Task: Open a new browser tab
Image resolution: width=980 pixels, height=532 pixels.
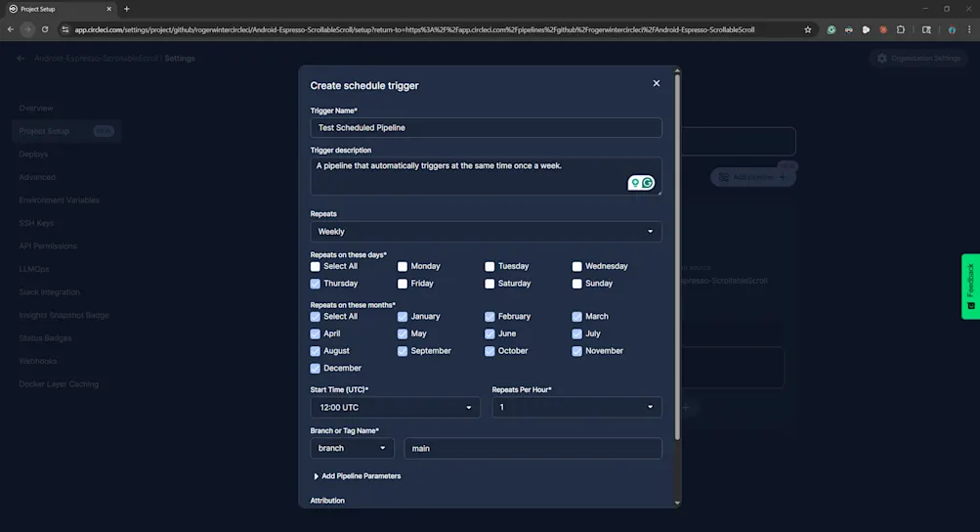Action: pyautogui.click(x=127, y=9)
